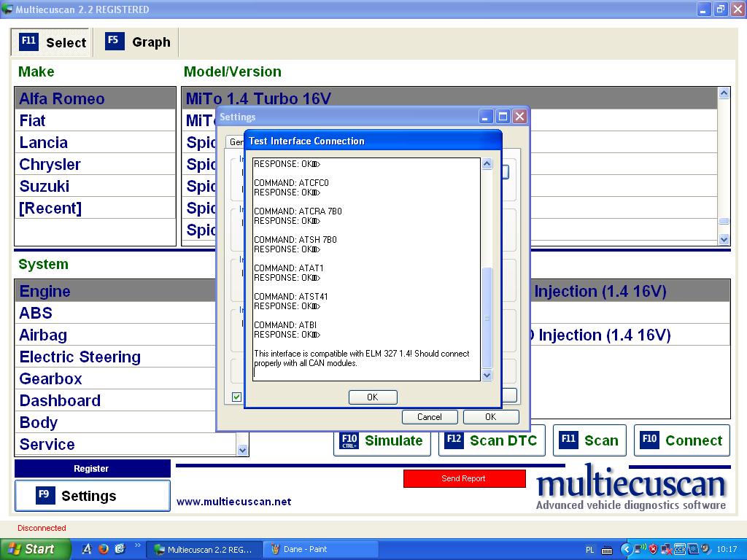Click the F11 Scan button icon
Viewport: 747px width, 560px height.
568,440
